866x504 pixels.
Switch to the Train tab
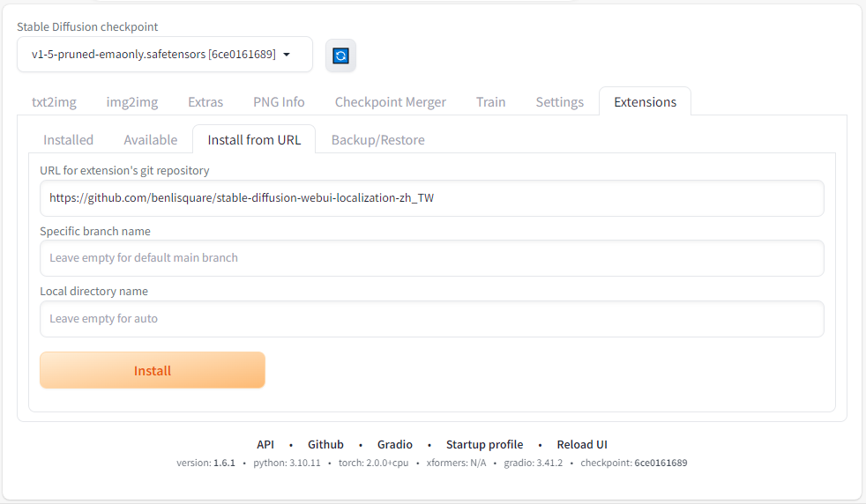coord(490,102)
